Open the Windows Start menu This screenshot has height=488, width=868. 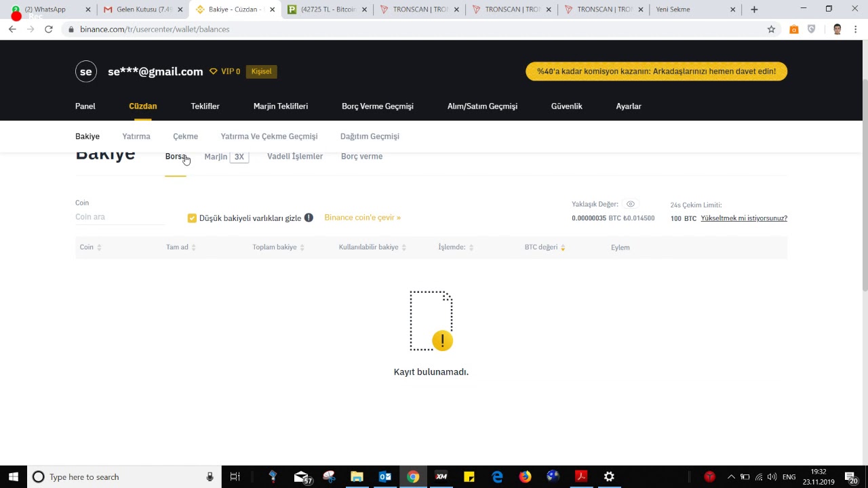(x=13, y=477)
